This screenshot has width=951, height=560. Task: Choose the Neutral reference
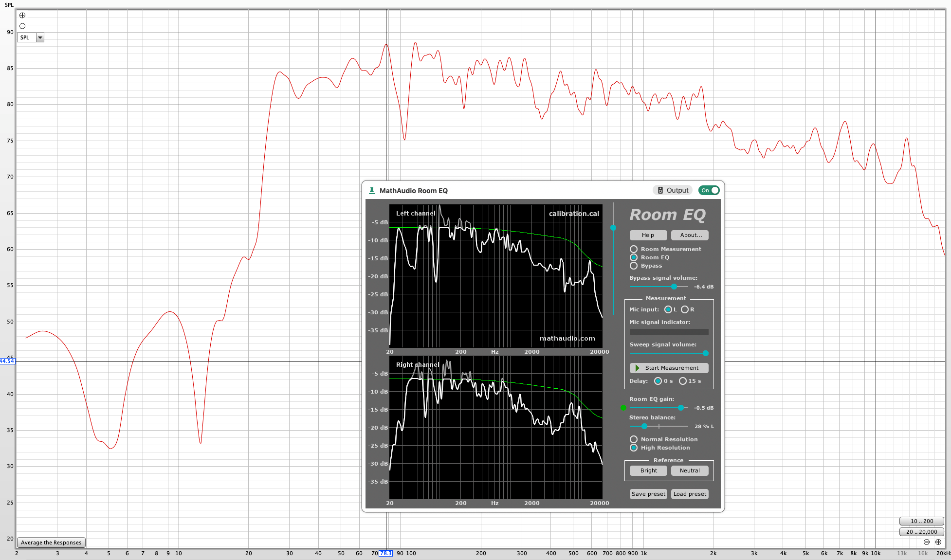(x=690, y=470)
